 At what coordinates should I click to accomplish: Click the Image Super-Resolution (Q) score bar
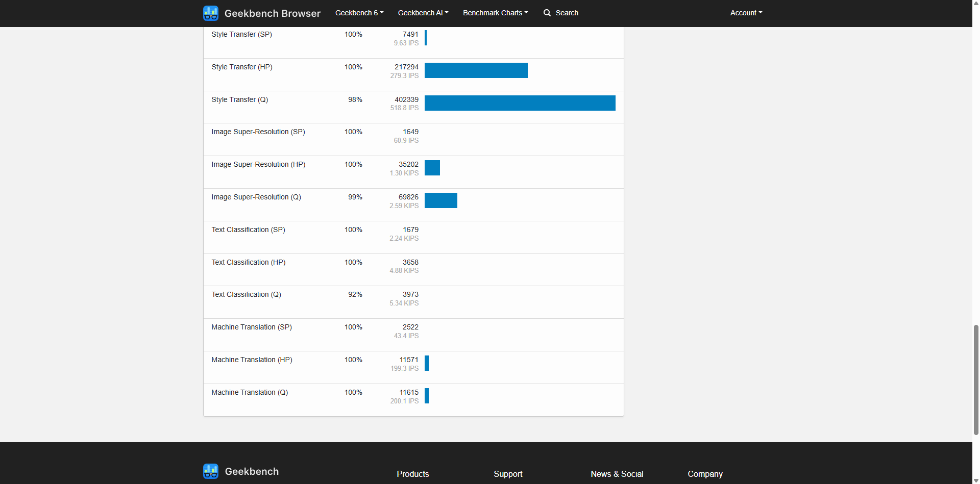coord(441,200)
